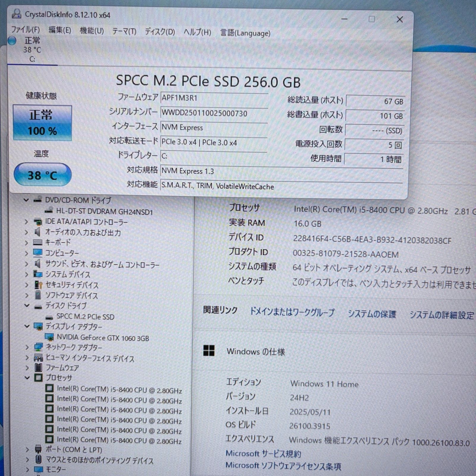Viewport: 476px width, 476px height.
Task: Open システムの保護 link
Action: click(x=372, y=314)
